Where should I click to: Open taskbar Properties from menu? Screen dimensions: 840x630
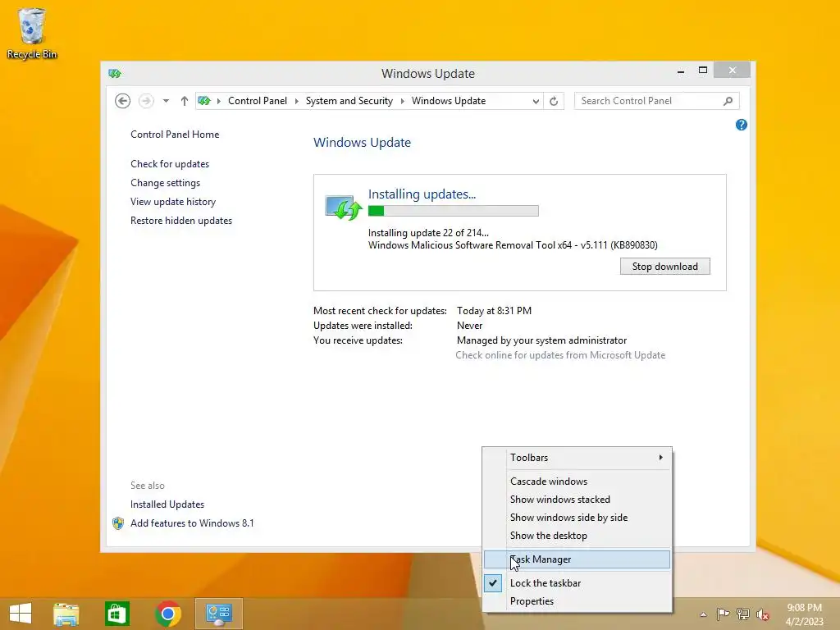pos(577,601)
